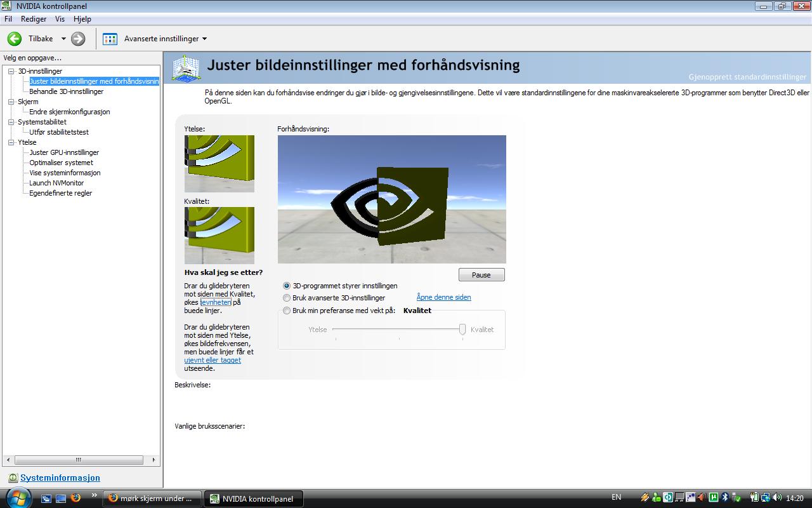
Task: Select 'Juster bildeinnstillinger med forhåndsvisning' tree item
Action: point(94,81)
